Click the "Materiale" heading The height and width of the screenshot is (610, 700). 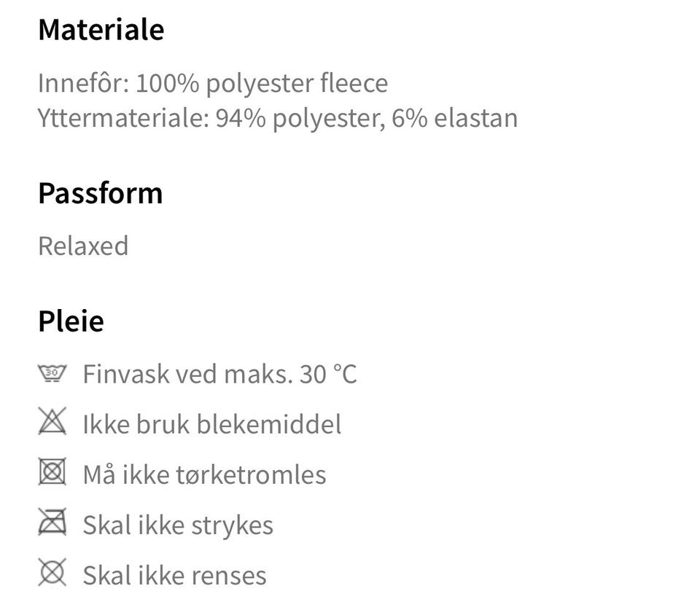(x=101, y=30)
